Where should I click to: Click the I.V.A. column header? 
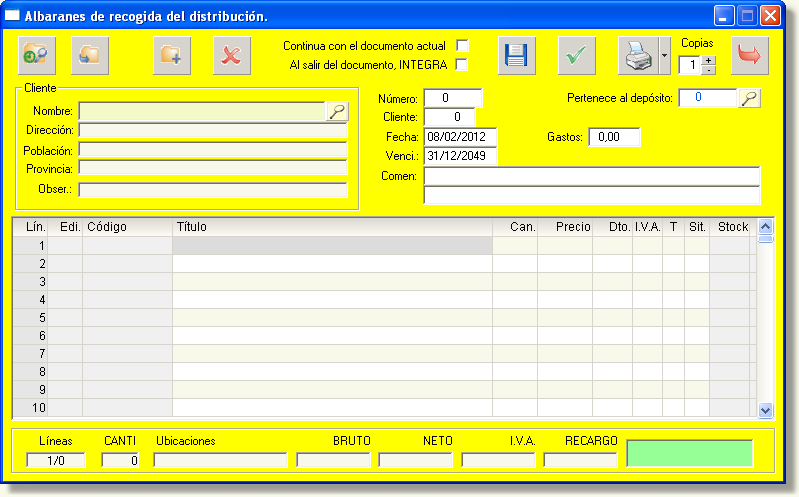[648, 227]
